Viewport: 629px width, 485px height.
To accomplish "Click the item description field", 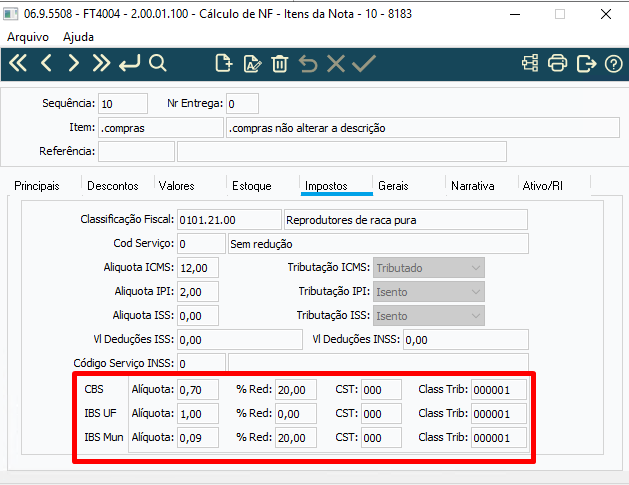I will 423,128.
